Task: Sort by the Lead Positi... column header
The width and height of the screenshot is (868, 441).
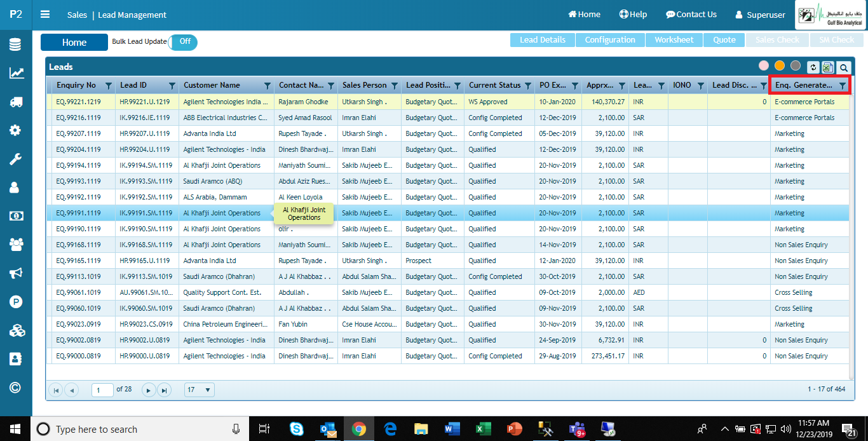Action: click(x=428, y=85)
